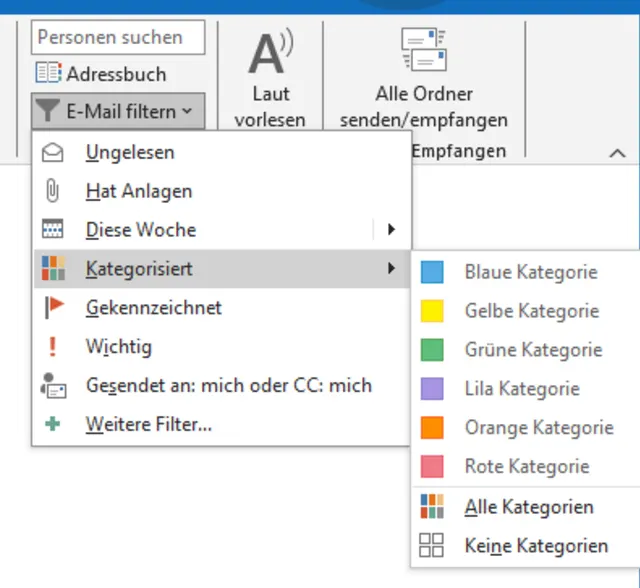Filter by Rote Kategorie

coord(527,467)
